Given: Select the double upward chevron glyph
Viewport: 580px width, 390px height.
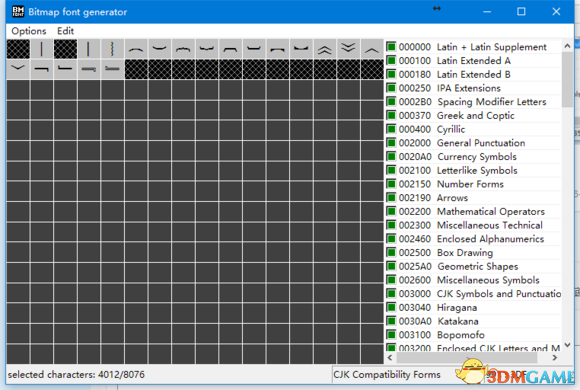Looking at the screenshot, I should (x=325, y=49).
